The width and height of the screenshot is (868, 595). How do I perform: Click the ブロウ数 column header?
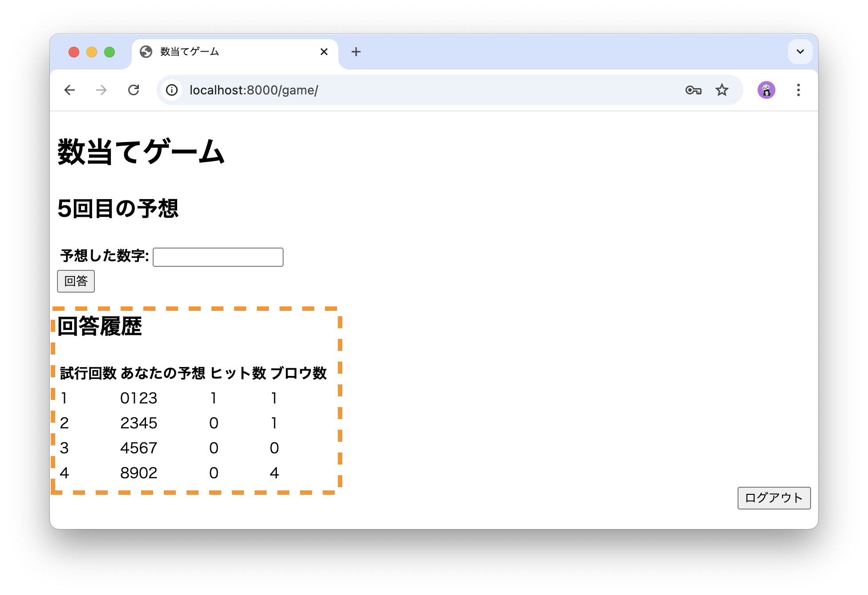click(298, 373)
